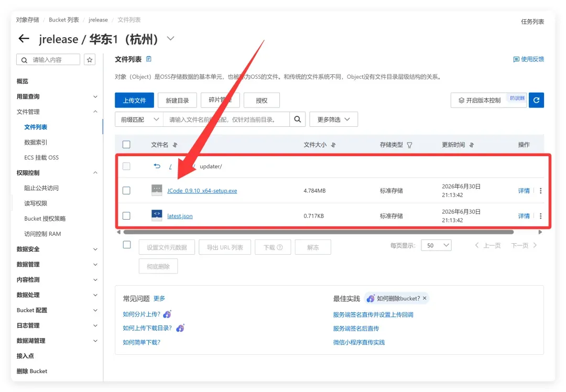This screenshot has height=392, width=566.
Task: Tick checkbox for latest.json row
Action: [x=126, y=215]
